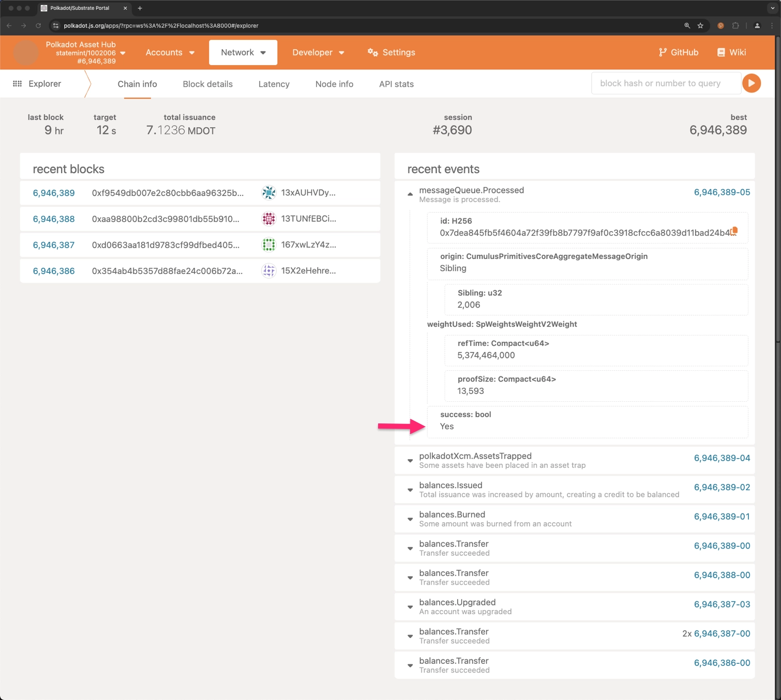Open chain selector arrow next to statemint

(x=123, y=53)
